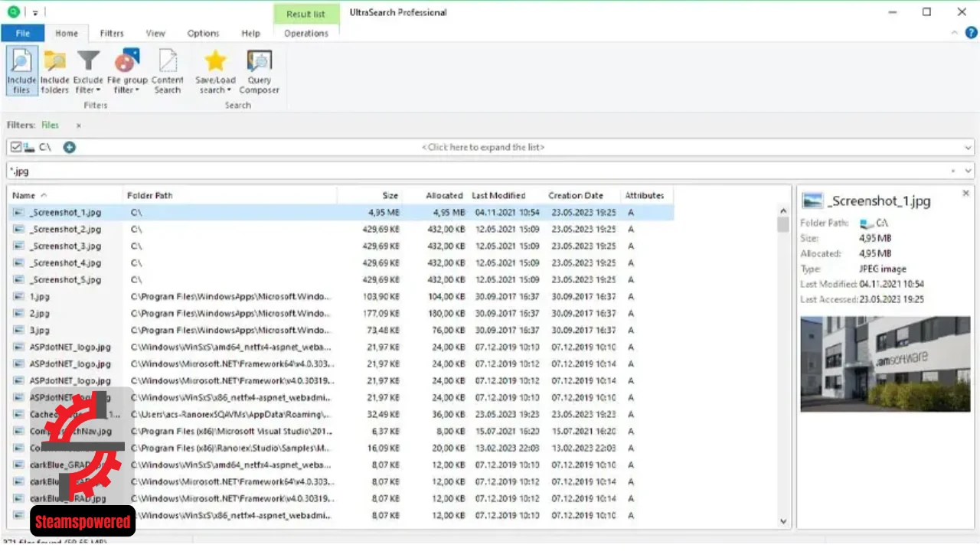Select the _Screenshot_2.jpg row
Image resolution: width=980 pixels, height=551 pixels.
pyautogui.click(x=341, y=230)
